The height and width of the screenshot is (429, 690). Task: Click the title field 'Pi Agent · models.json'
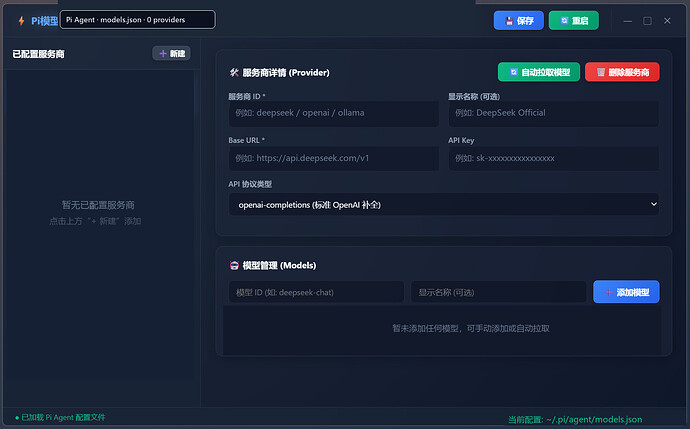coord(137,20)
